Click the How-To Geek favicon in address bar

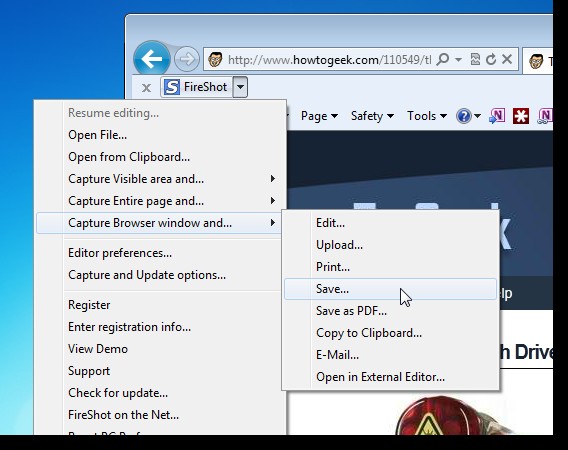[x=215, y=59]
